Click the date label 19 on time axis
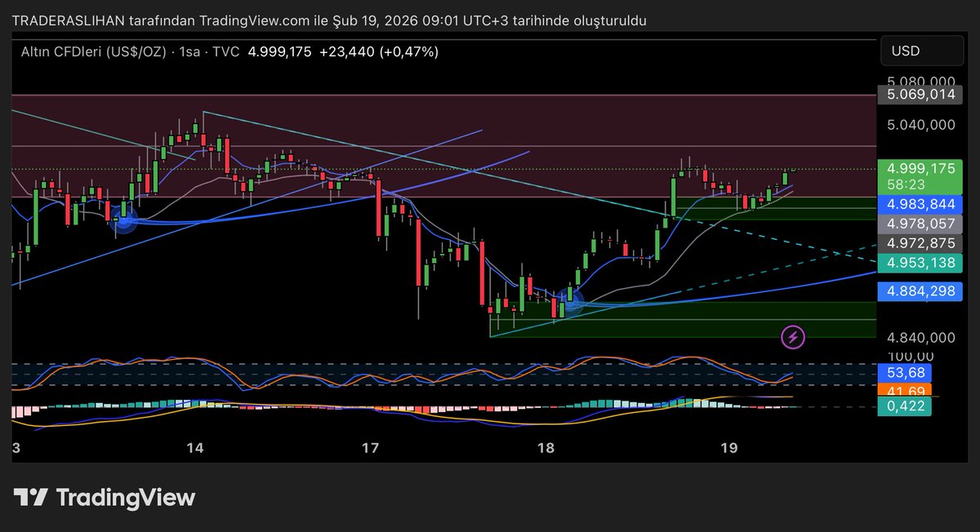980x532 pixels. click(x=729, y=448)
